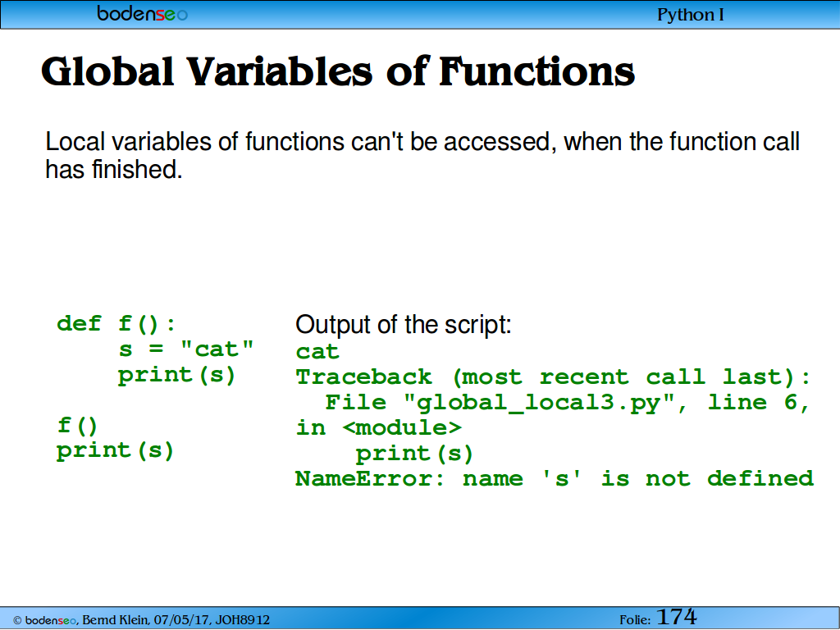This screenshot has height=630, width=840.
Task: Click the last 'print(s)' line in left code
Action: pos(115,450)
